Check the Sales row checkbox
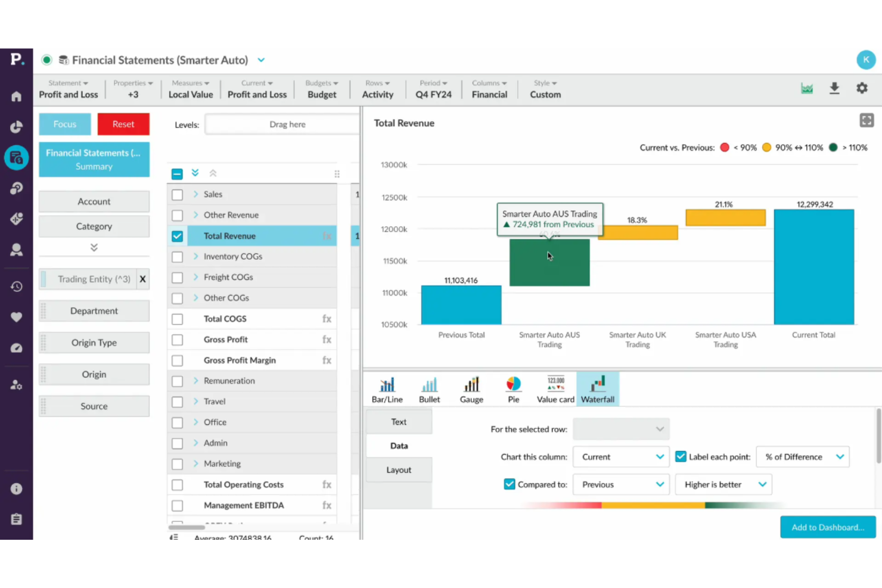The image size is (882, 588). click(x=177, y=195)
